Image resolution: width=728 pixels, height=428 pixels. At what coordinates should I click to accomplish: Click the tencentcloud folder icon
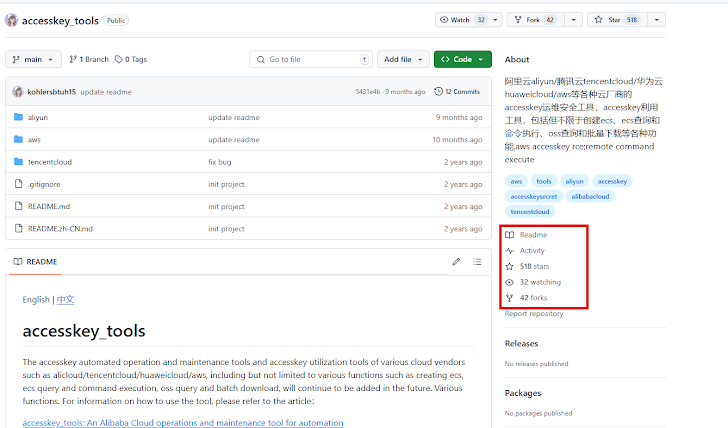pos(18,162)
